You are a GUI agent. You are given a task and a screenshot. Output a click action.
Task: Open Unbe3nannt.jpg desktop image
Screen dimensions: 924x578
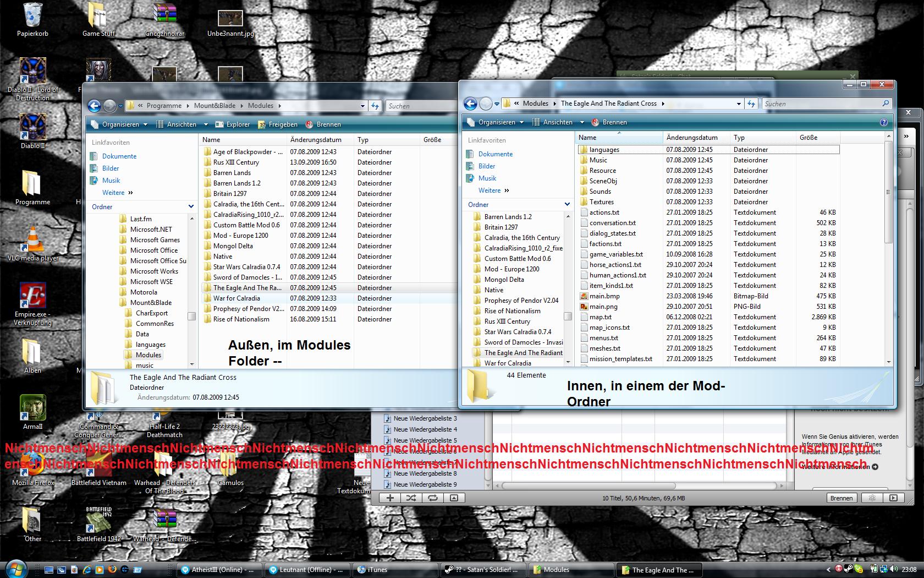click(230, 22)
